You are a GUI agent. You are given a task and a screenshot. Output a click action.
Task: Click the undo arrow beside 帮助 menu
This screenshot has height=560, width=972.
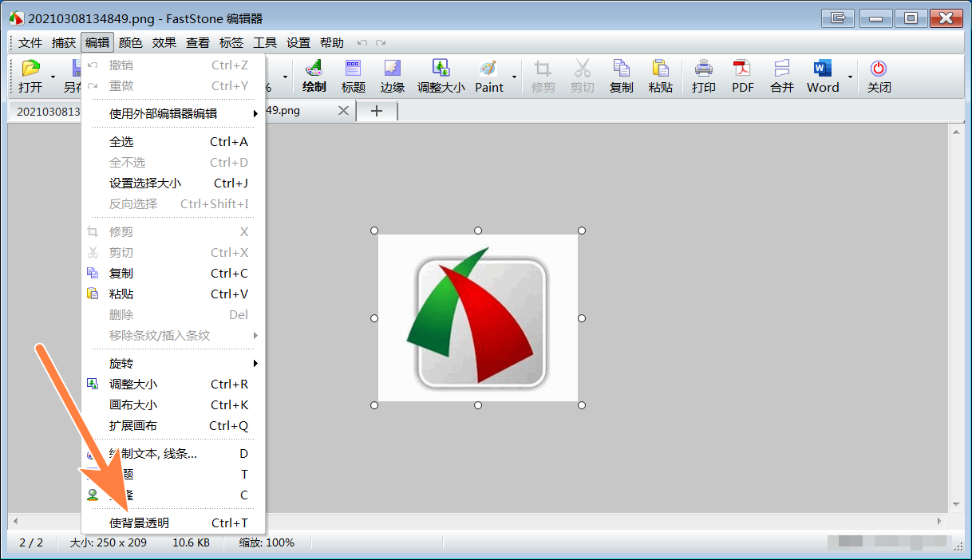362,43
